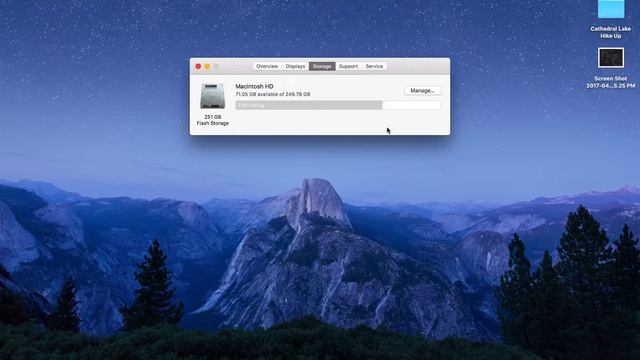Click the 71.05 GB available text
Screen dimensions: 640x360
pos(273,94)
